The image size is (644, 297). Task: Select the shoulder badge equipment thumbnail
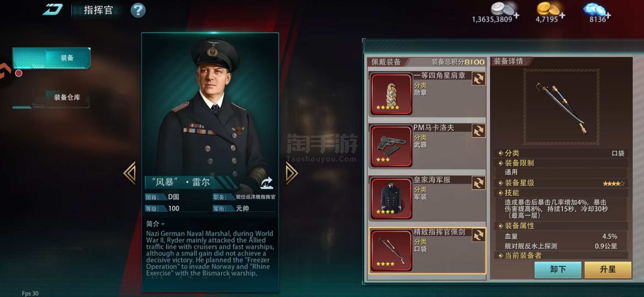coord(391,94)
